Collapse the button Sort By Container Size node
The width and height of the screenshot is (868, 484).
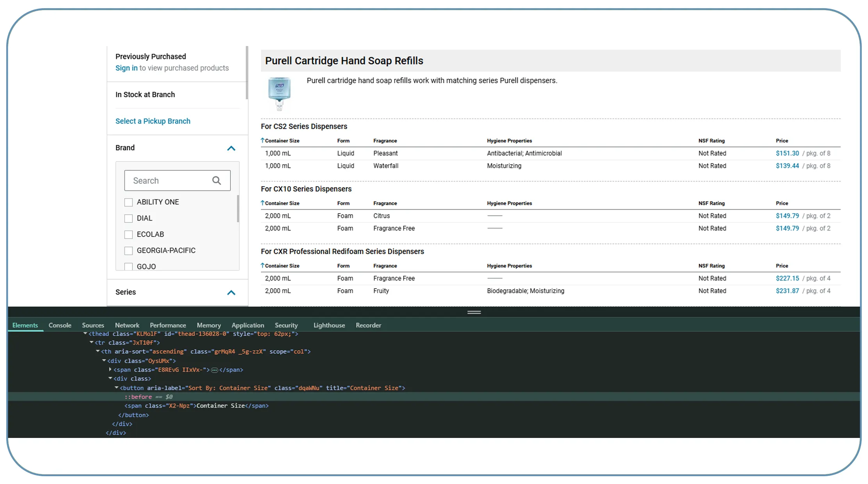[x=116, y=388]
